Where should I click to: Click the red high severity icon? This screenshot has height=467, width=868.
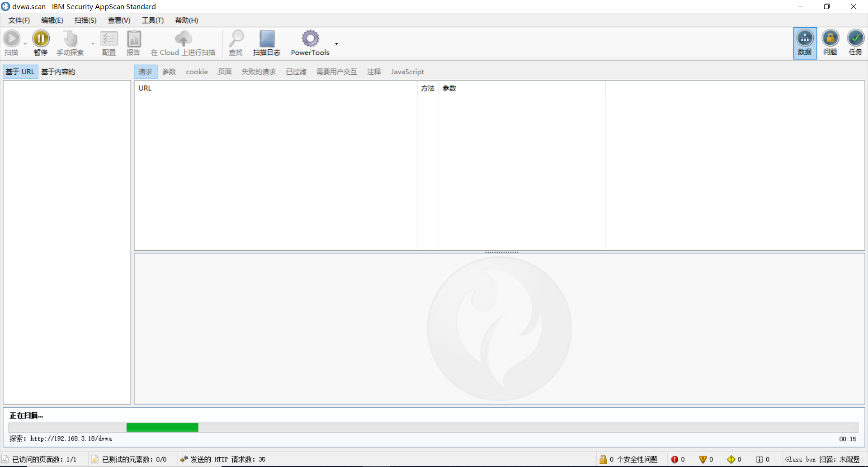pos(675,459)
